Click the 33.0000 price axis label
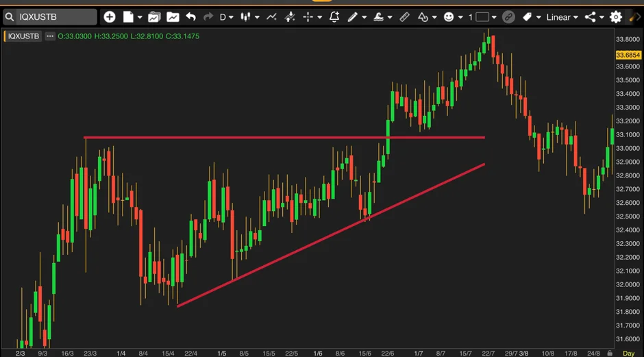 click(x=628, y=148)
